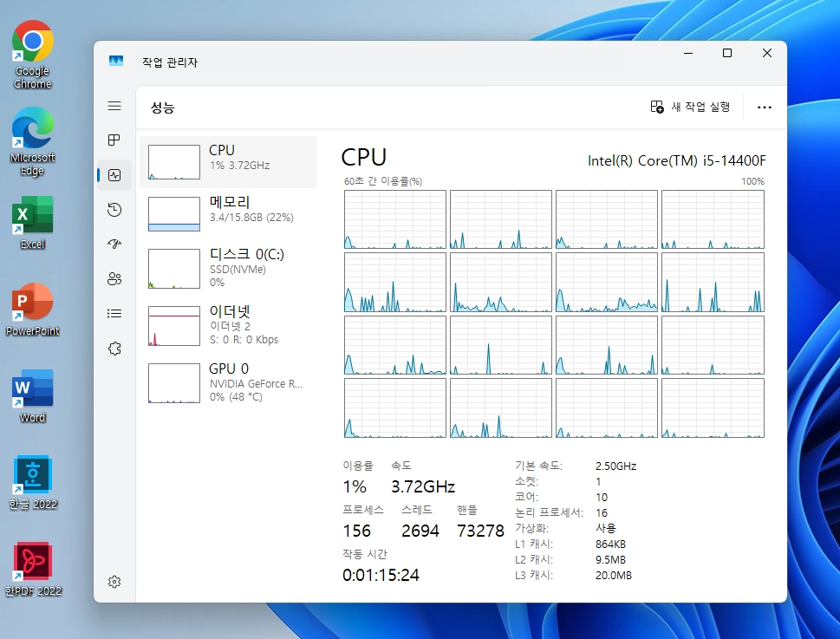
Task: Click the last logical processor graph
Action: [x=713, y=408]
